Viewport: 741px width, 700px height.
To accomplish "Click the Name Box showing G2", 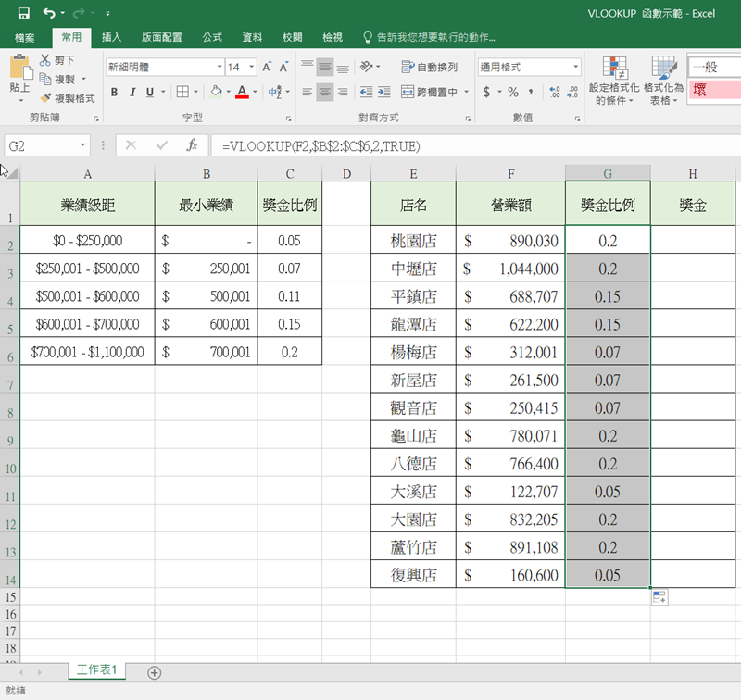I will tap(42, 145).
